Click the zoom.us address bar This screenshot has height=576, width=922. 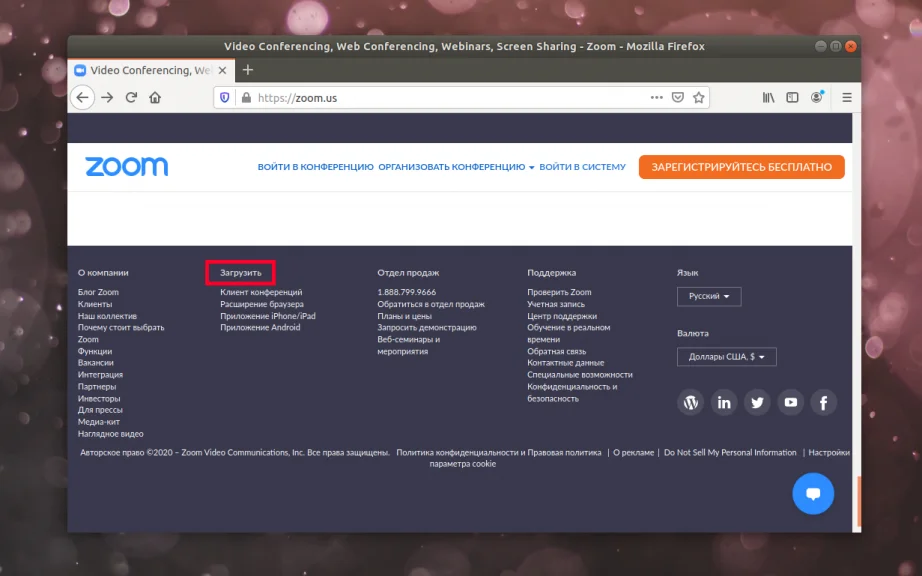[447, 98]
